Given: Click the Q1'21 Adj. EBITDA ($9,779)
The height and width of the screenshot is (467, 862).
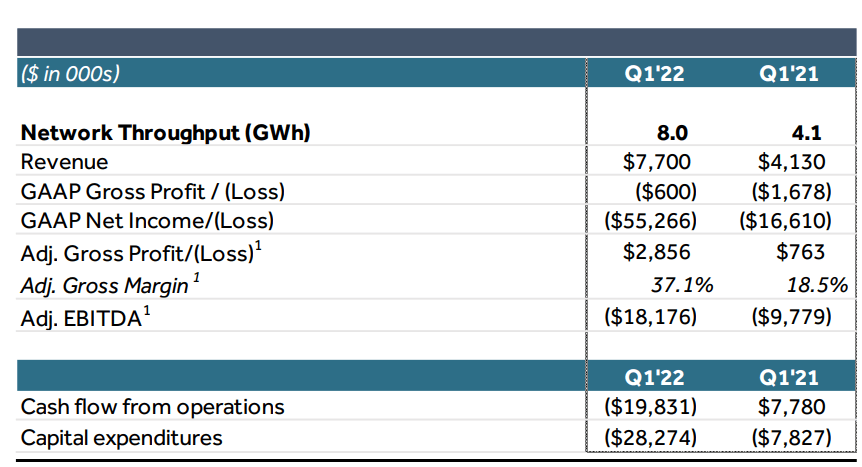Looking at the screenshot, I should click(792, 317).
